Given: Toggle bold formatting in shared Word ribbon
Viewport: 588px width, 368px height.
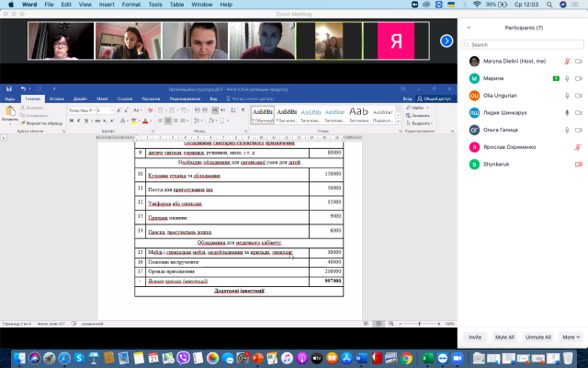Looking at the screenshot, I should tap(72, 121).
